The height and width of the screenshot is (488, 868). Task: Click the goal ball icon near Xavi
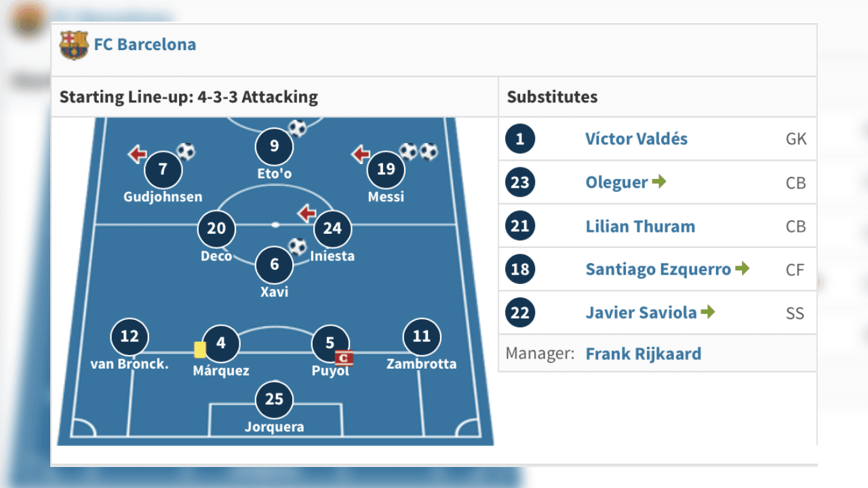[298, 246]
